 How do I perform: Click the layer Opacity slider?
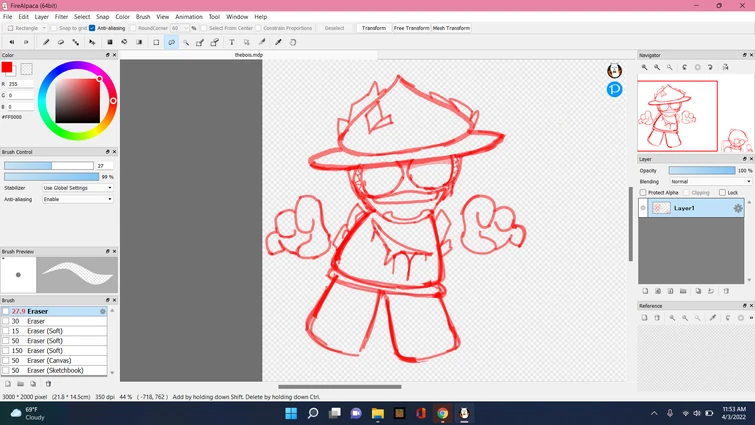[x=702, y=171]
